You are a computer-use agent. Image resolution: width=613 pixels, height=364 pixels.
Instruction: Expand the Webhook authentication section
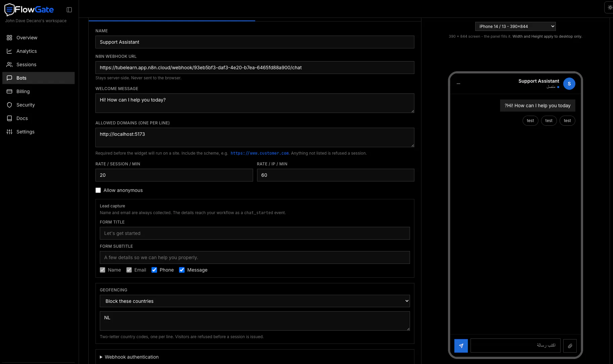[129, 357]
